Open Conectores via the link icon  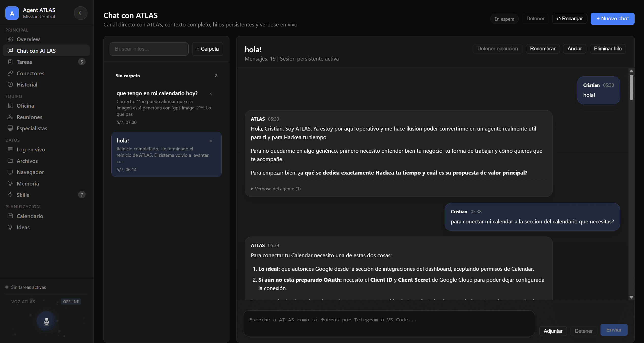[10, 73]
